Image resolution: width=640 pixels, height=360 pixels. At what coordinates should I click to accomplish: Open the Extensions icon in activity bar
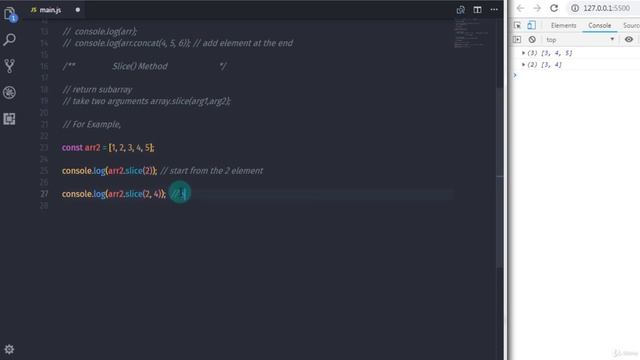(9, 119)
